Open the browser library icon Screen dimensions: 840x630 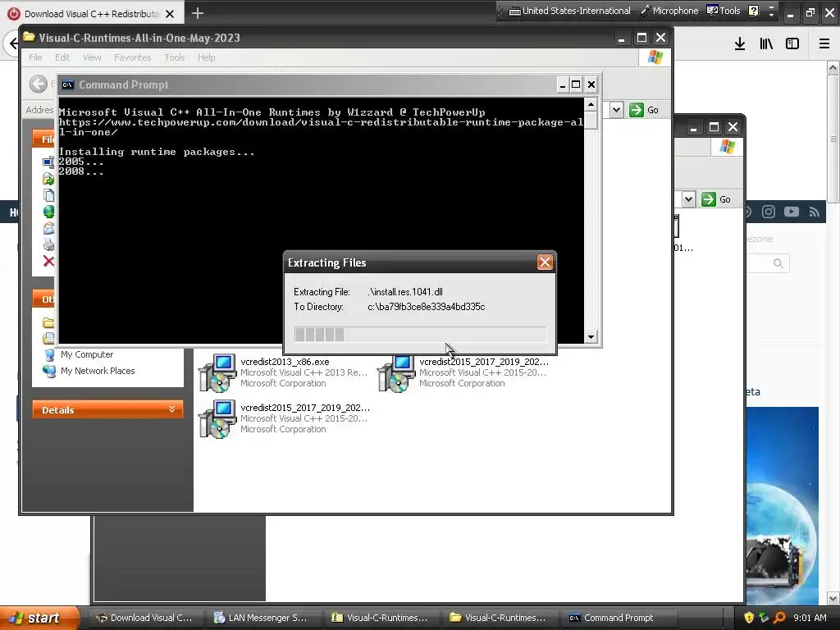(x=766, y=44)
